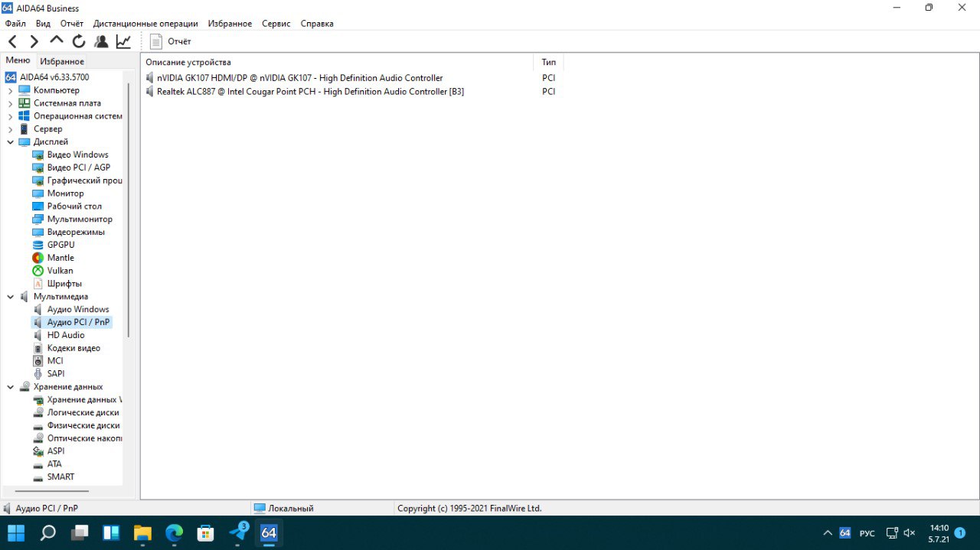980x550 pixels.
Task: Open the Отчёт menu in menu bar
Action: (x=72, y=24)
